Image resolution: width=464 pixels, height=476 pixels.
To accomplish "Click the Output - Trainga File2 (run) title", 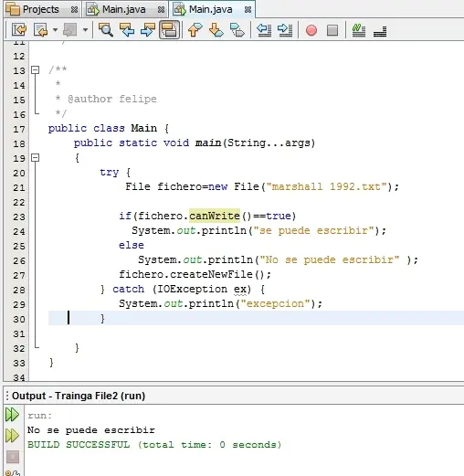I will tap(79, 396).
